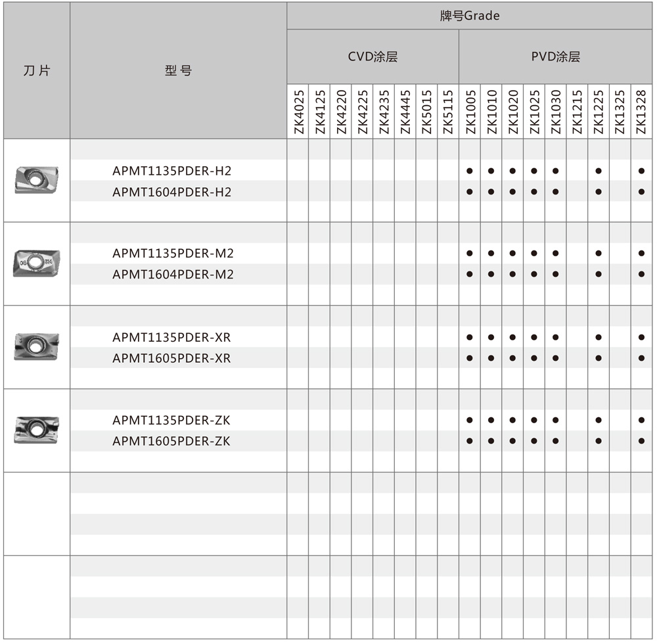Click the PVD涂层 column group header
Image resolution: width=657 pixels, height=644 pixels.
[x=555, y=57]
